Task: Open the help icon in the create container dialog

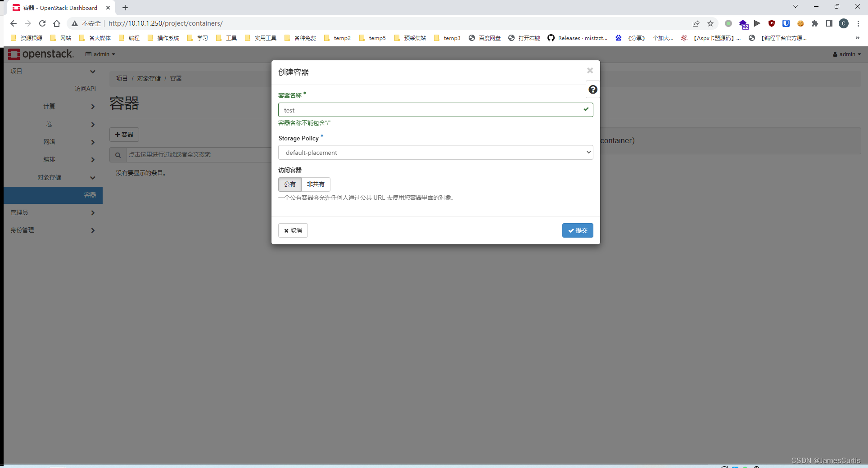Action: pos(592,90)
